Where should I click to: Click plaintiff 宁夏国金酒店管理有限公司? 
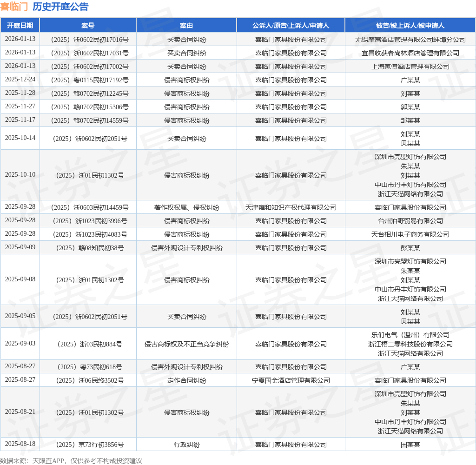tap(291, 380)
